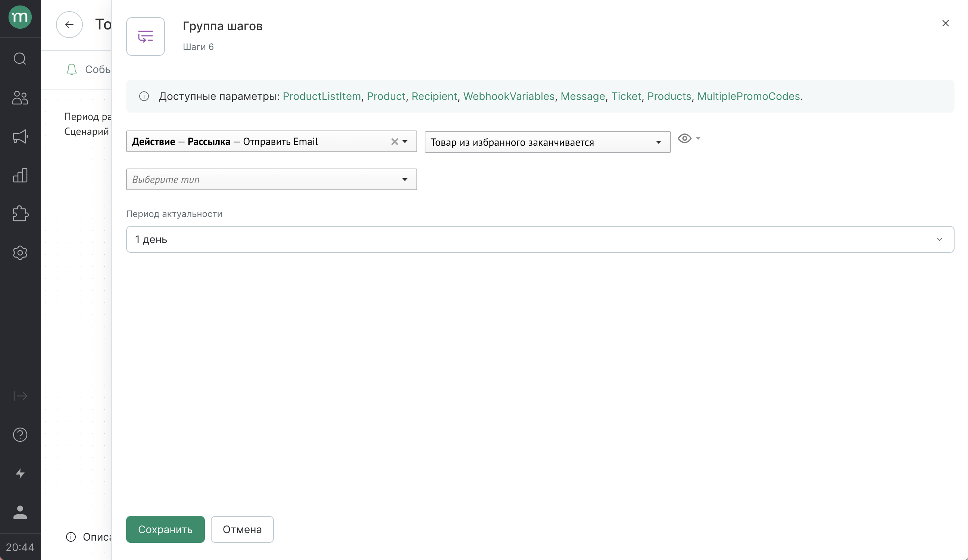Click the step group purple icon
968x560 pixels.
[x=146, y=37]
